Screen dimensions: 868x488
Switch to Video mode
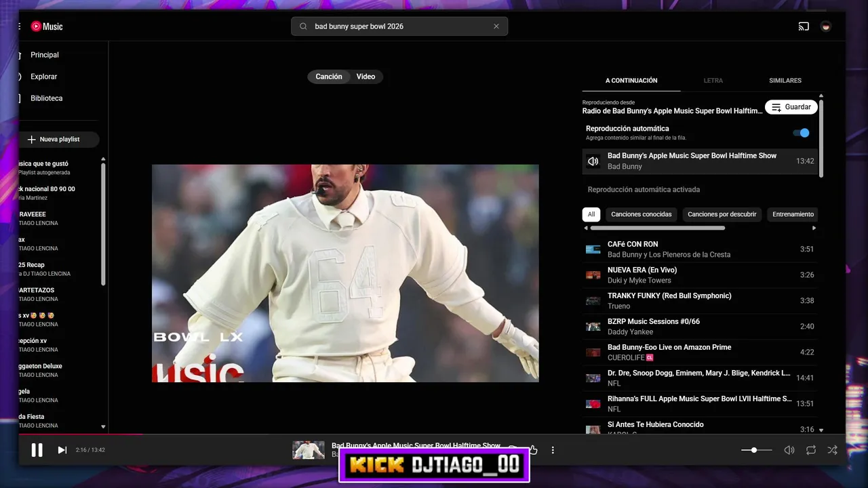pos(366,77)
